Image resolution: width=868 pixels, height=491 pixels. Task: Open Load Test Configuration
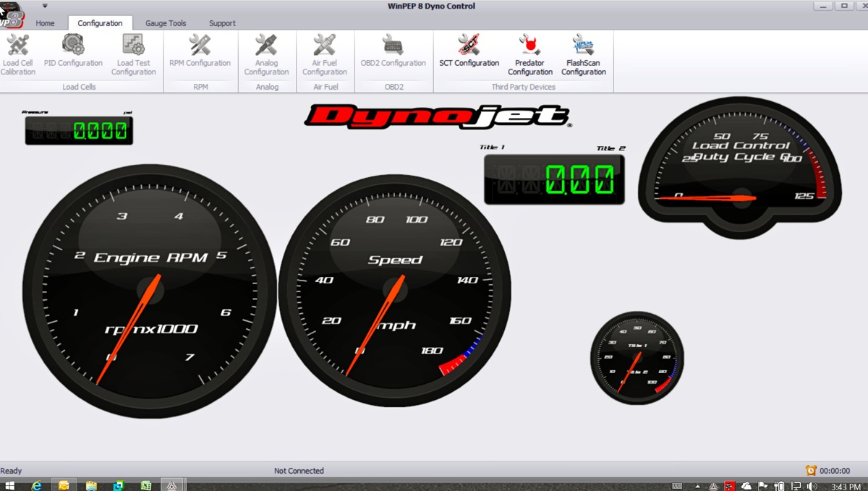tap(133, 55)
